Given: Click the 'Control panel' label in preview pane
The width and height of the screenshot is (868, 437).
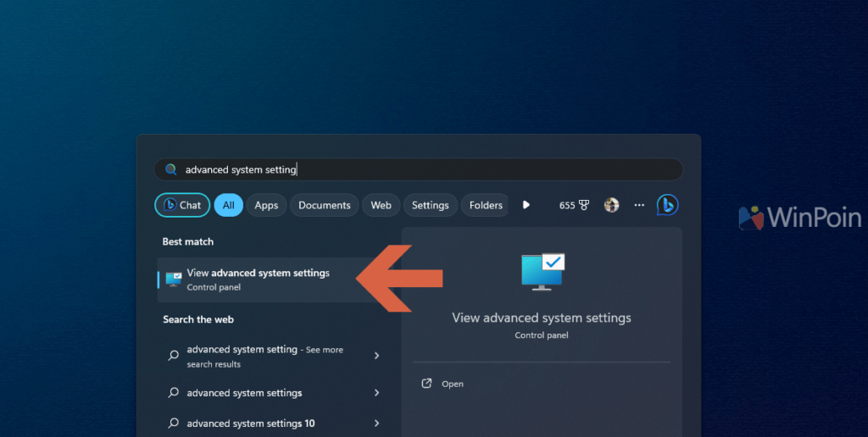Looking at the screenshot, I should [542, 335].
